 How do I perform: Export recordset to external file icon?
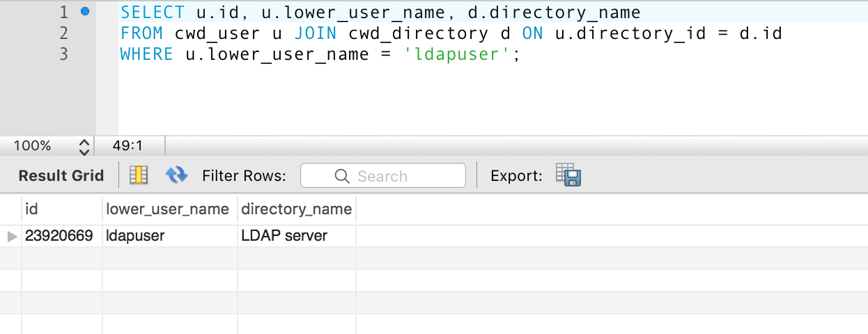tap(568, 175)
